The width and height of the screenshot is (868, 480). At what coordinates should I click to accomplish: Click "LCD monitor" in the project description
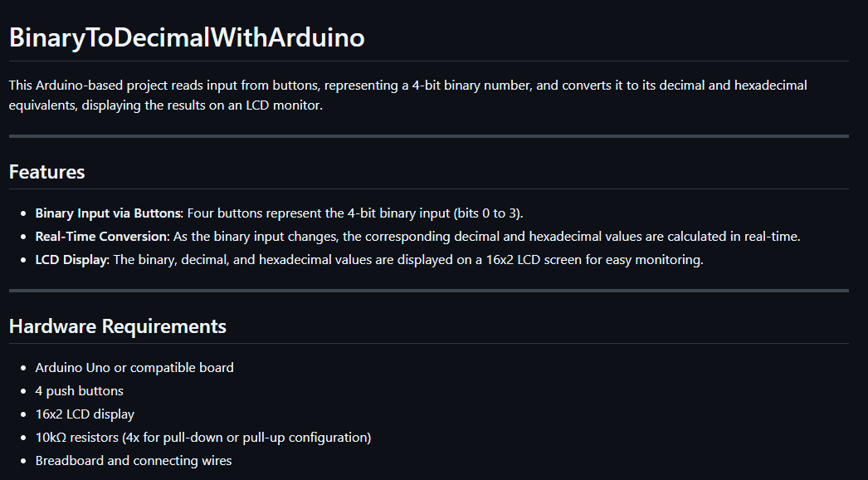(283, 106)
